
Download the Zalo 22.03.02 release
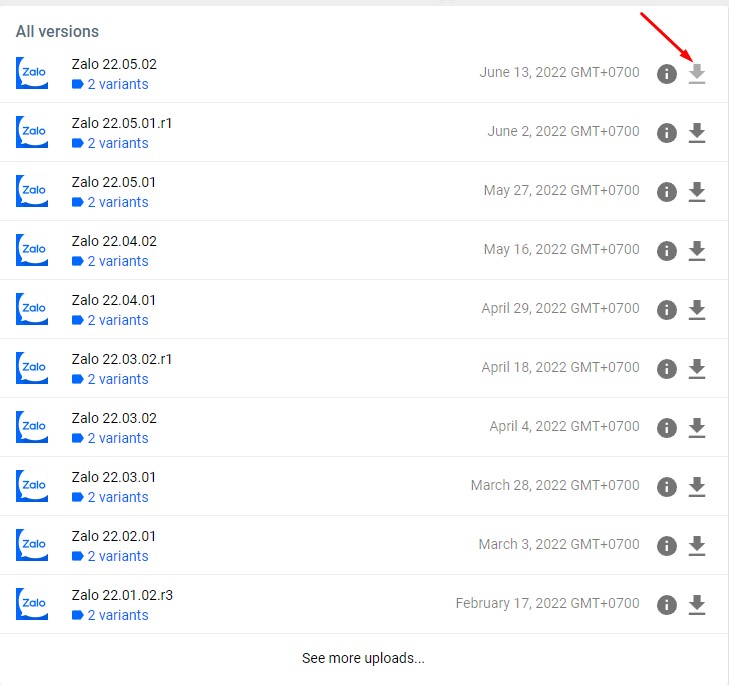pyautogui.click(x=697, y=428)
